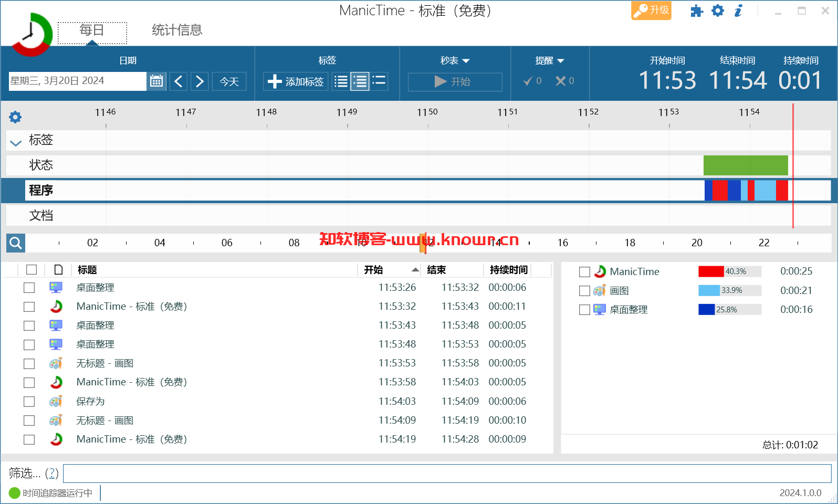The height and width of the screenshot is (504, 838).
Task: Select the 文档 timeline row
Action: click(x=418, y=215)
